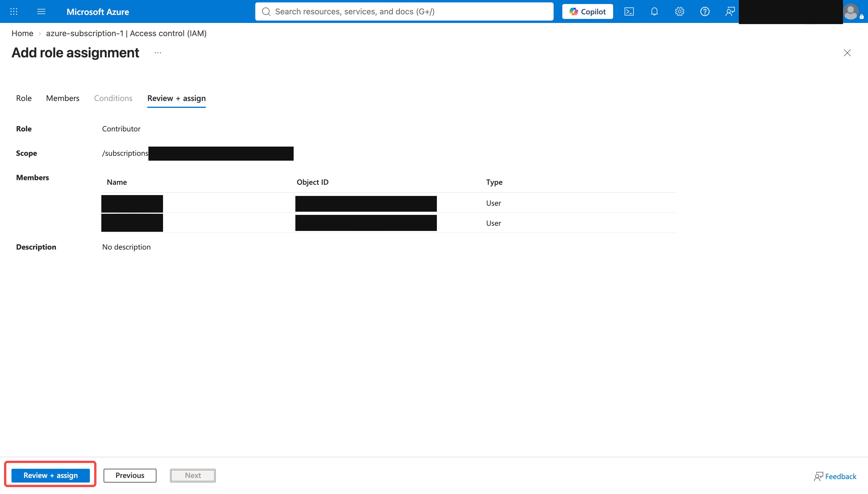Click the No description text
The height and width of the screenshot is (494, 868).
(x=126, y=247)
